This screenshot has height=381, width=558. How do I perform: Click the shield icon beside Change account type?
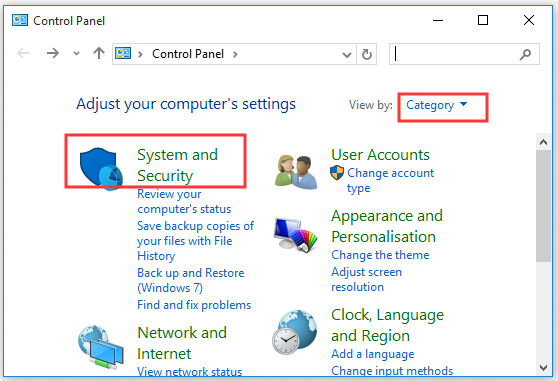337,173
